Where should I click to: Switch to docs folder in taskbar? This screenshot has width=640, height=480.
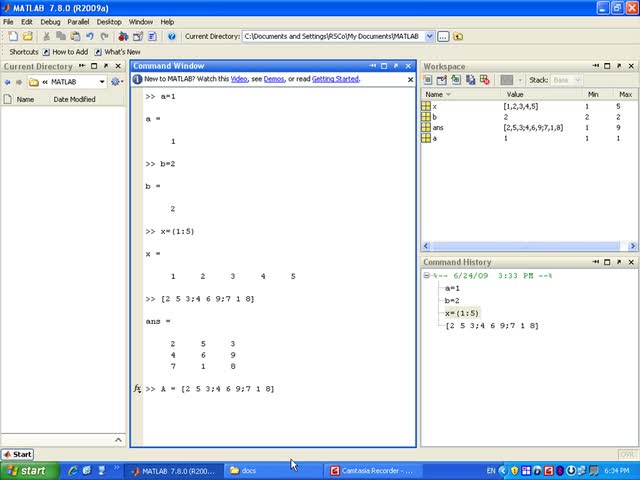pyautogui.click(x=273, y=471)
